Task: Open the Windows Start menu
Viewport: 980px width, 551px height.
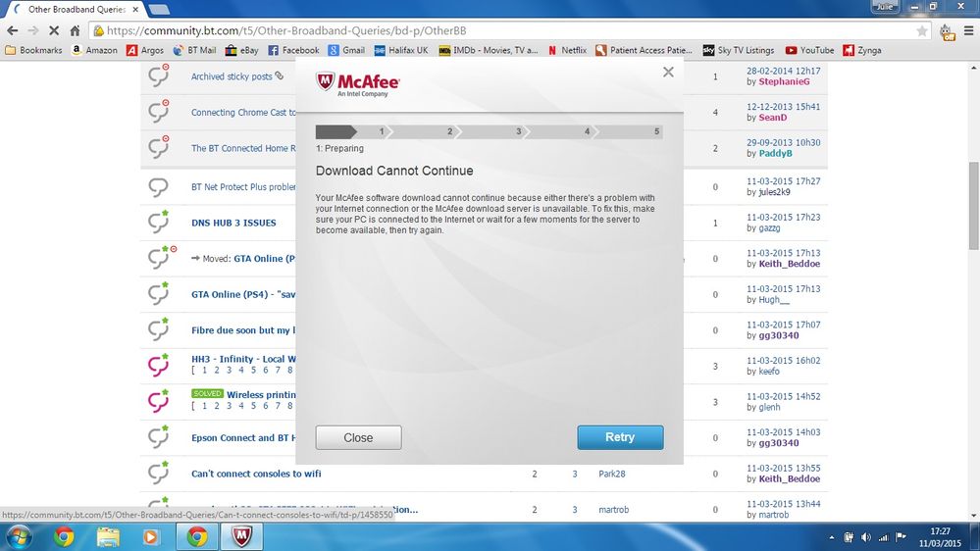Action: coord(18,536)
